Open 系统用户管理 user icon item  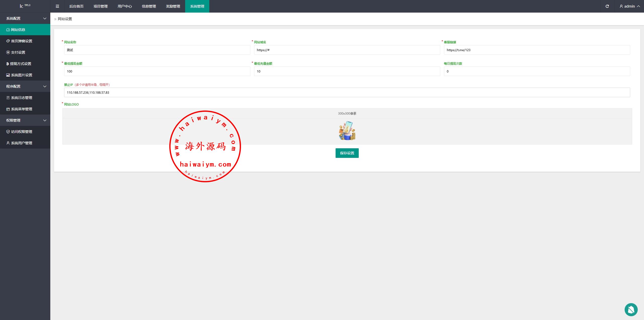(x=21, y=143)
